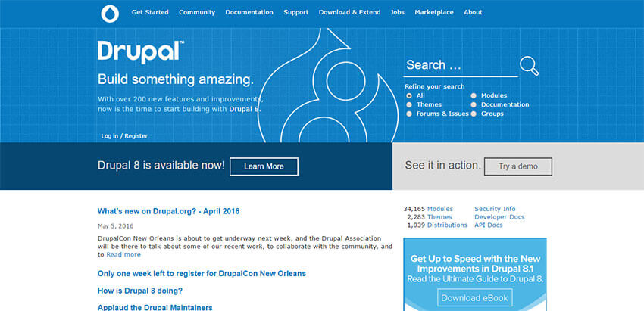
Task: Follow the Security Info link
Action: (x=495, y=209)
